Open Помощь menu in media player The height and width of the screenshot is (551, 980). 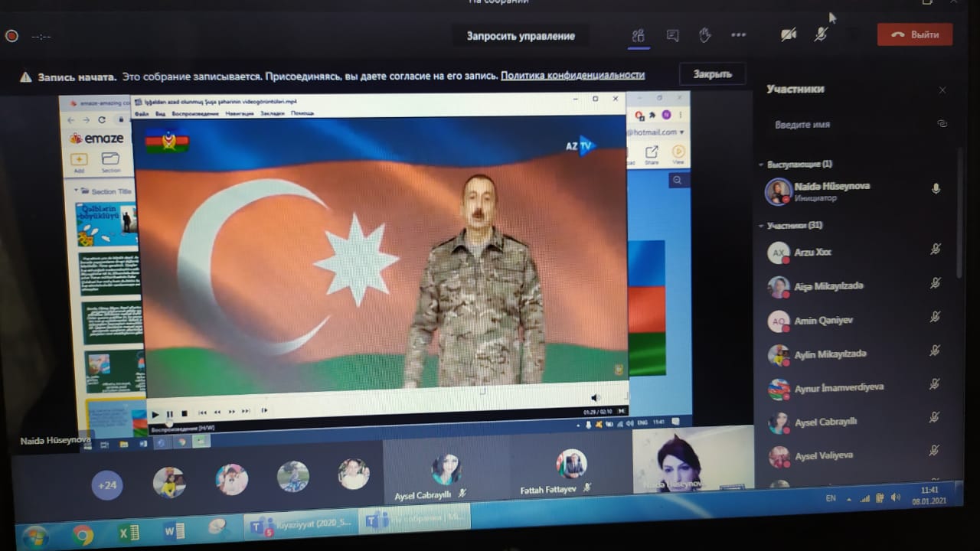[302, 113]
